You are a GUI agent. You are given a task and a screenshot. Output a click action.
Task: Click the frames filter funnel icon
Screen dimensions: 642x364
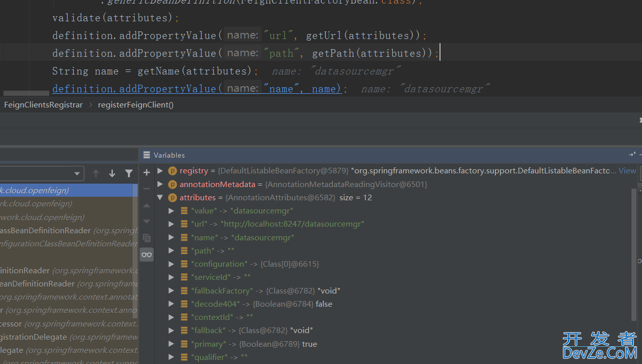(129, 173)
